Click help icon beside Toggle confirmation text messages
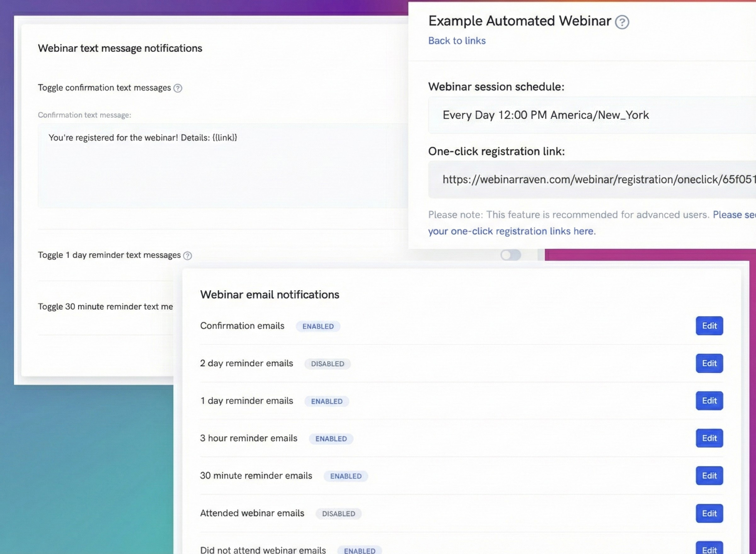The height and width of the screenshot is (554, 756). [178, 88]
